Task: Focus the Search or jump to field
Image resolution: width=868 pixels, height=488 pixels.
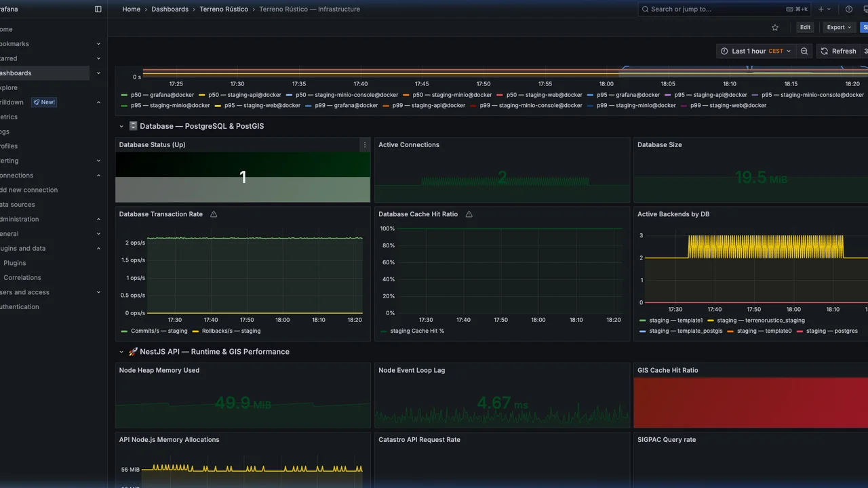Action: click(x=725, y=9)
